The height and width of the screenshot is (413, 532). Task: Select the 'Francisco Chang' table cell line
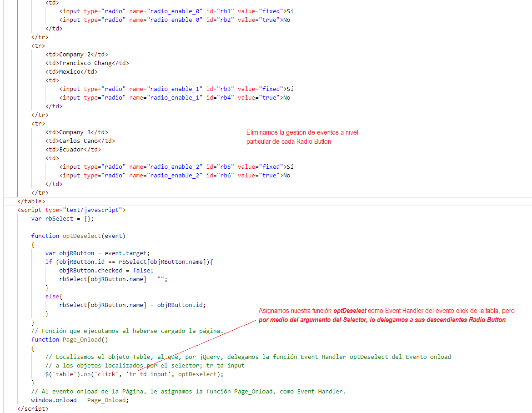click(87, 63)
